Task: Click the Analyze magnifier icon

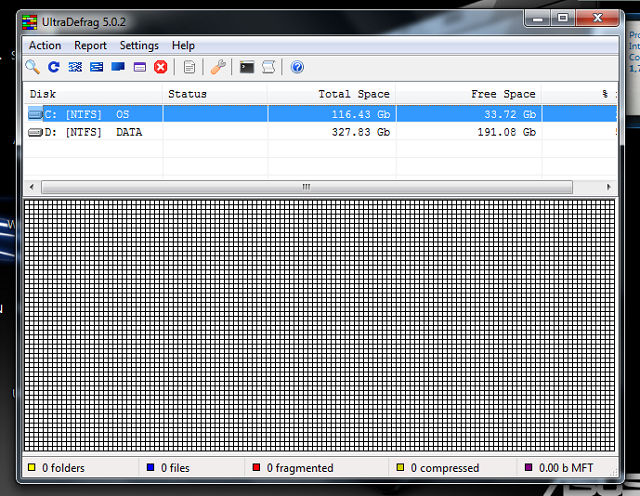Action: 32,67
